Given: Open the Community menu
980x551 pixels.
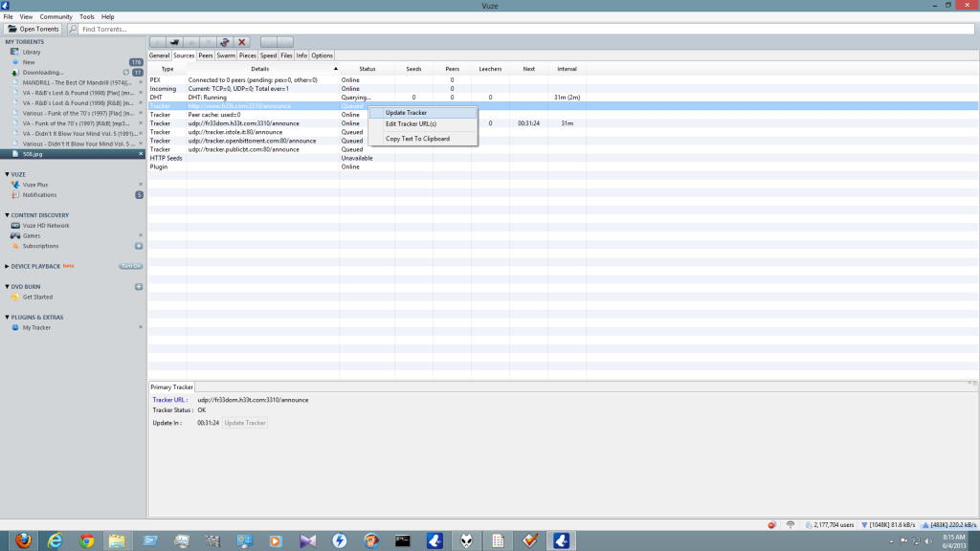Looking at the screenshot, I should coord(56,17).
